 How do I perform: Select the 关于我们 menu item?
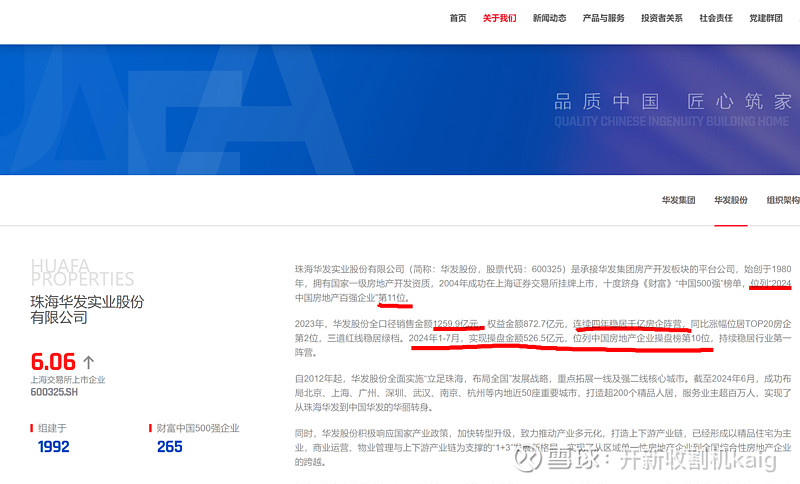pos(499,18)
